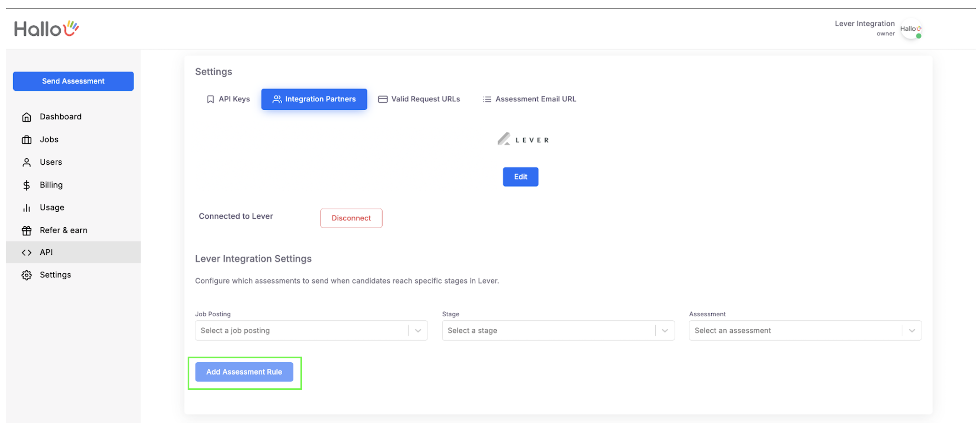Click the Lever logo
Image resolution: width=980 pixels, height=423 pixels.
coord(523,139)
